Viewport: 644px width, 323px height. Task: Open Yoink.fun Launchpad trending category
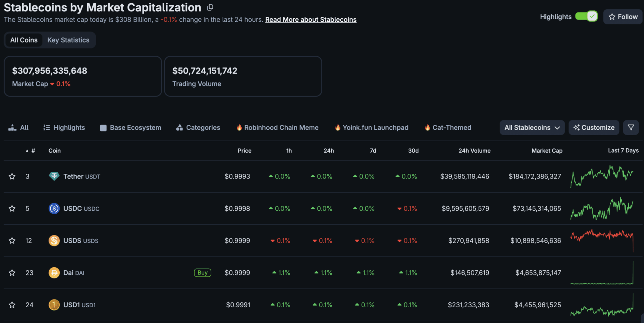[372, 128]
